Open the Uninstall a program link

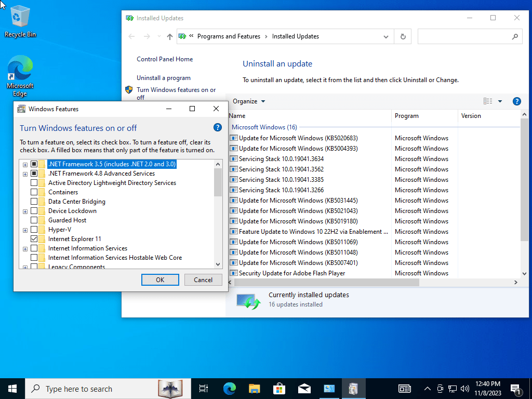tap(164, 78)
